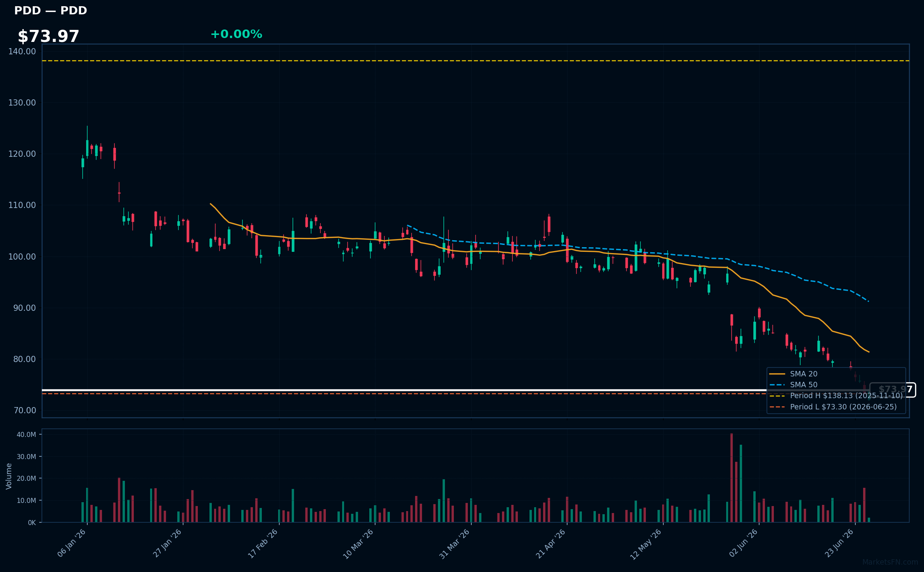Click the $73.97 current price tag on the right axis
Viewport: 924px width, 572px height.
pos(893,390)
